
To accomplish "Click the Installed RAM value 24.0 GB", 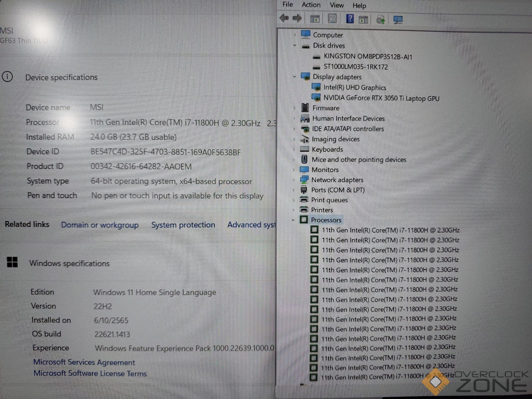I will (133, 137).
